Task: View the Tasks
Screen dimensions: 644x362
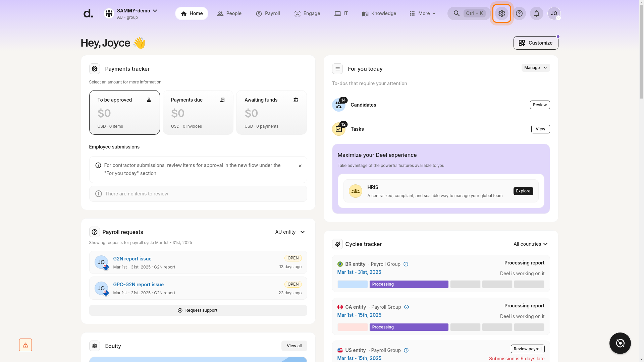Action: (540, 129)
